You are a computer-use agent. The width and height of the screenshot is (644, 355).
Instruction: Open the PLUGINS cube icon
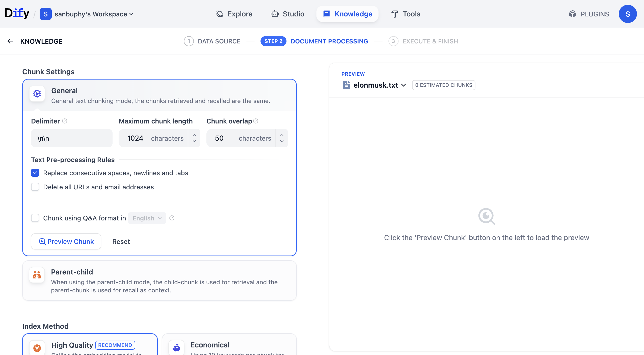point(572,14)
